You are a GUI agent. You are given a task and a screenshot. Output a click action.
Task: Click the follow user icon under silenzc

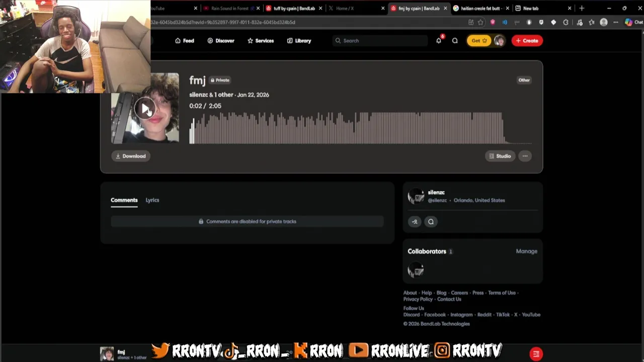click(x=415, y=222)
